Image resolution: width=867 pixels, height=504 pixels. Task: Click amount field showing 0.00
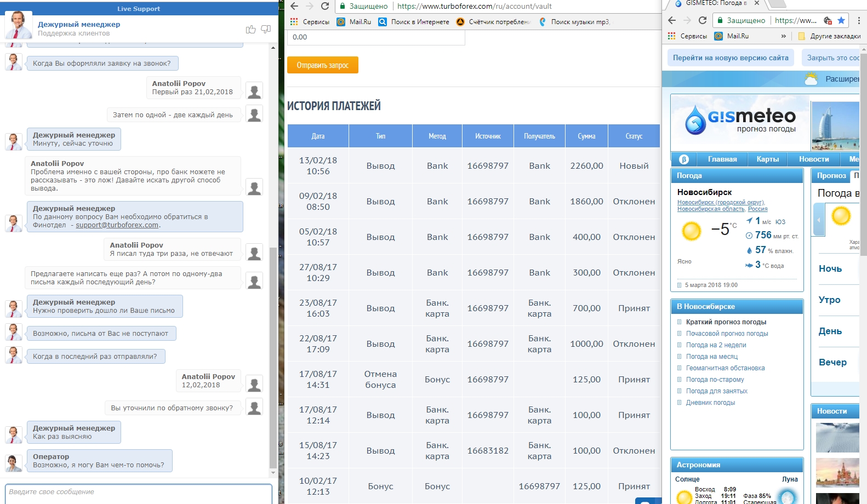click(x=376, y=37)
